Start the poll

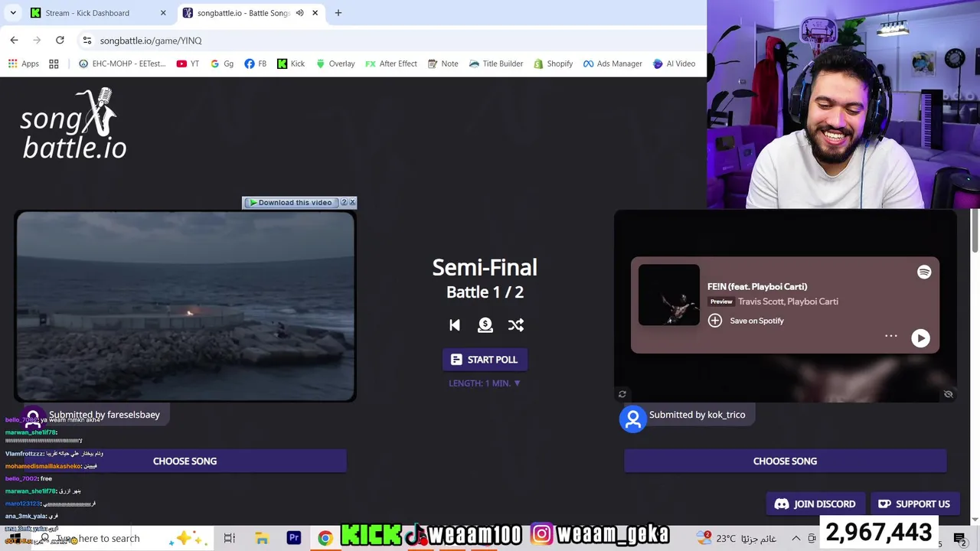[x=485, y=360]
